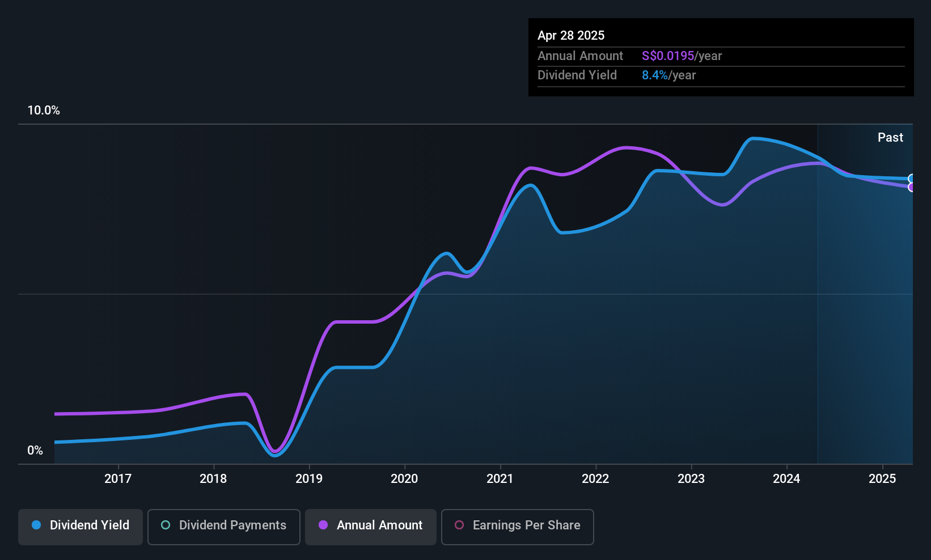Click the blue Dividend Yield endpoint marker
931x560 pixels.
pyautogui.click(x=912, y=179)
